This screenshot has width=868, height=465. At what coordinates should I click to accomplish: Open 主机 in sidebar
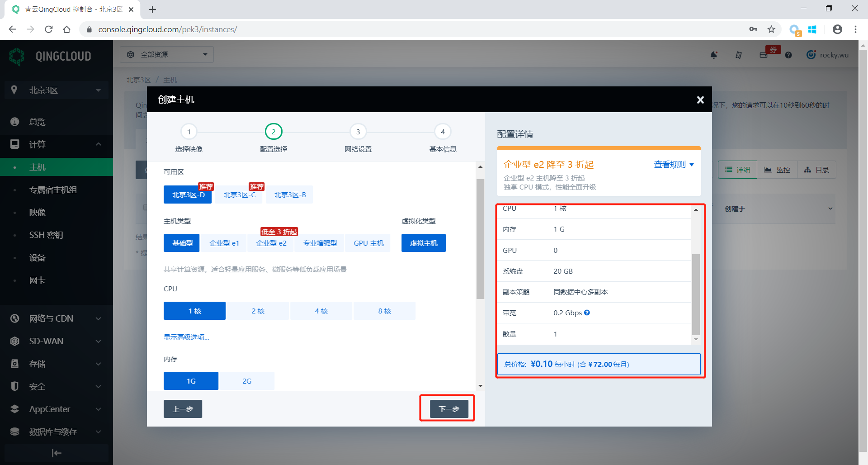click(x=57, y=167)
